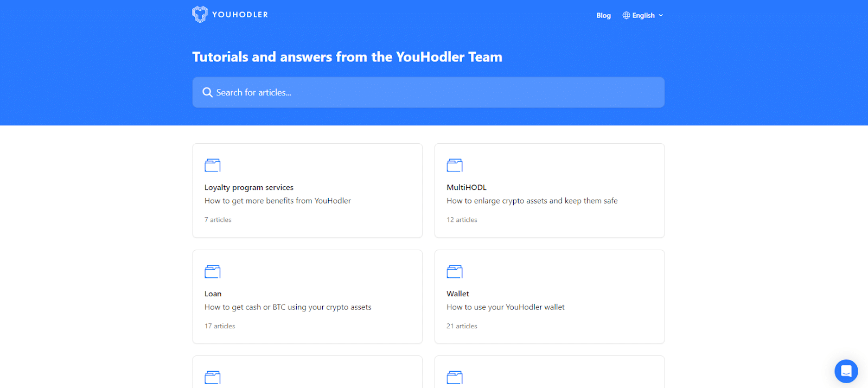This screenshot has width=868, height=388.
Task: Click the YouHodler logo icon
Action: point(200,15)
